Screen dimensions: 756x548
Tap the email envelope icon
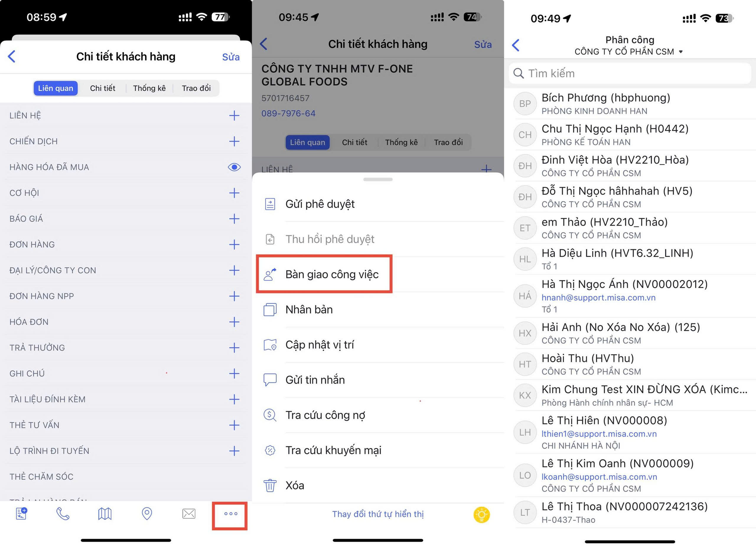pos(189,514)
